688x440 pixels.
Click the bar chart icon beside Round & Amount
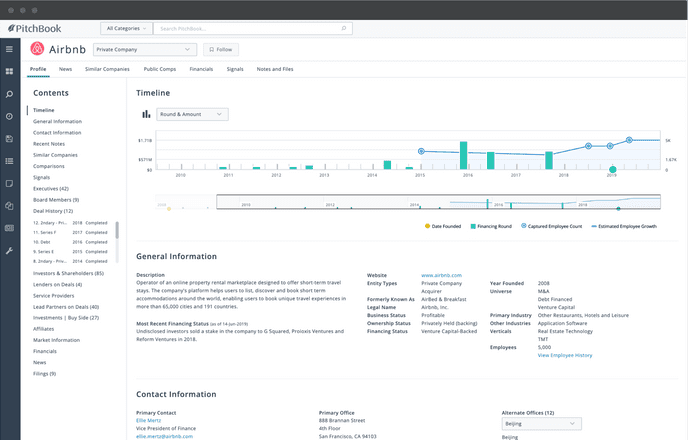(x=146, y=114)
